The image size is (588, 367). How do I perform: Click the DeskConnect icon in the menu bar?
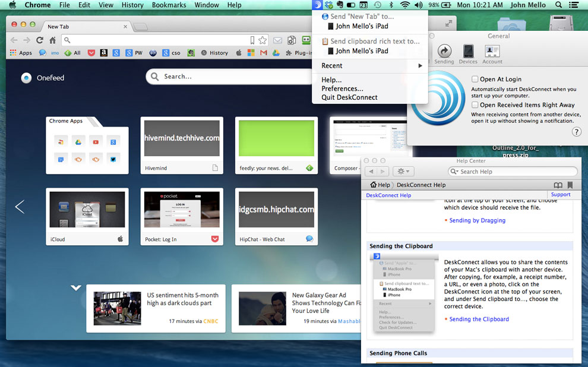point(317,5)
